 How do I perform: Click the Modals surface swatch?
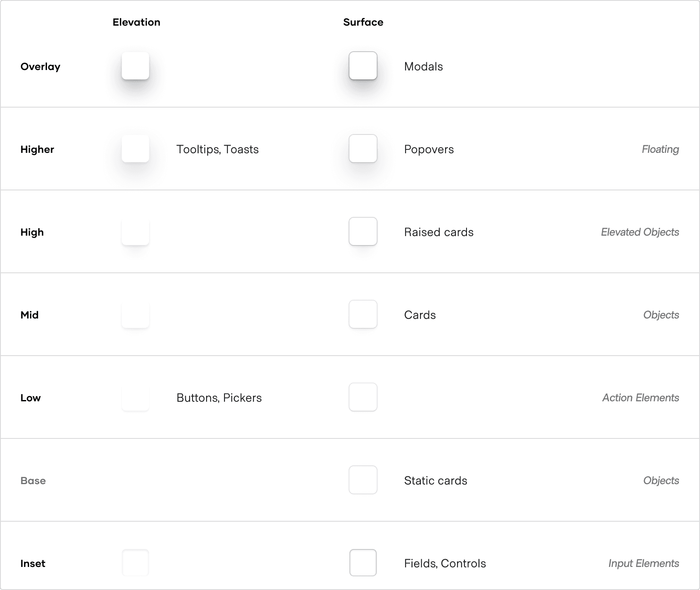pyautogui.click(x=363, y=66)
